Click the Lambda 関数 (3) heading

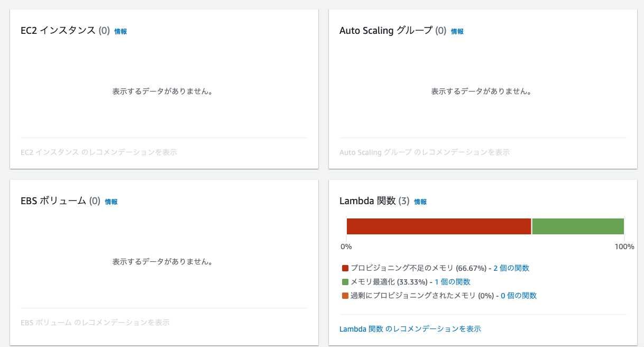click(374, 201)
